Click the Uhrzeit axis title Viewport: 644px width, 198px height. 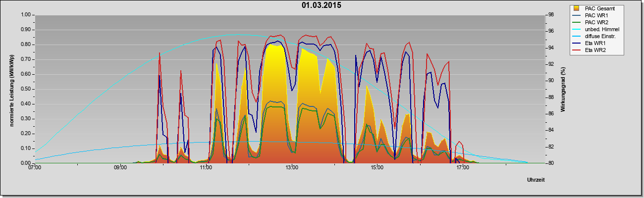pyautogui.click(x=536, y=180)
